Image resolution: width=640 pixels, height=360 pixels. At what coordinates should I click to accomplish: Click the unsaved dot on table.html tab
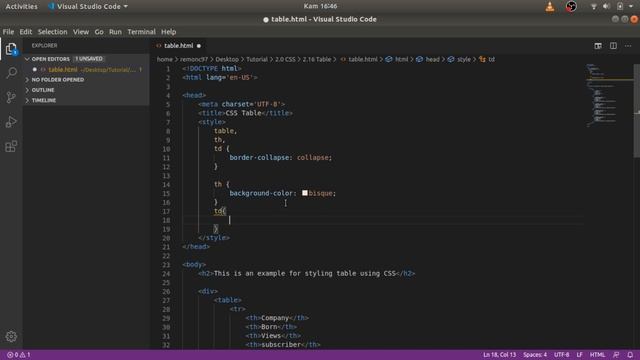tap(199, 46)
